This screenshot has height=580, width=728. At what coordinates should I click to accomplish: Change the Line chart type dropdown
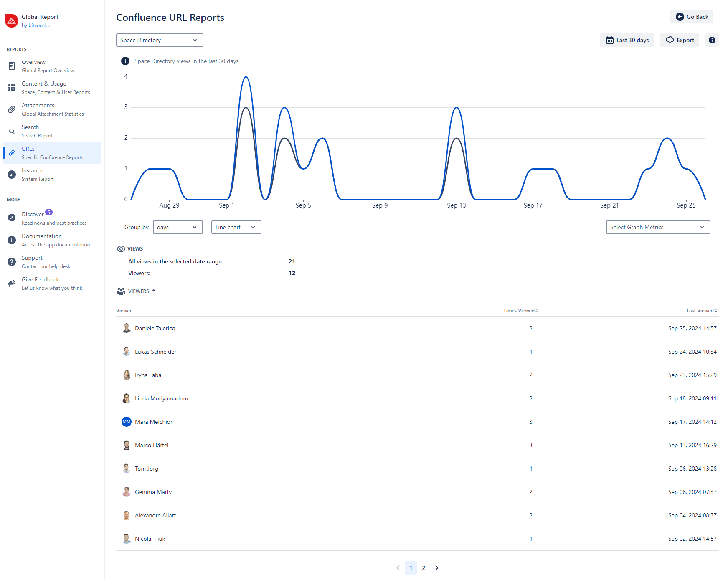coord(236,227)
